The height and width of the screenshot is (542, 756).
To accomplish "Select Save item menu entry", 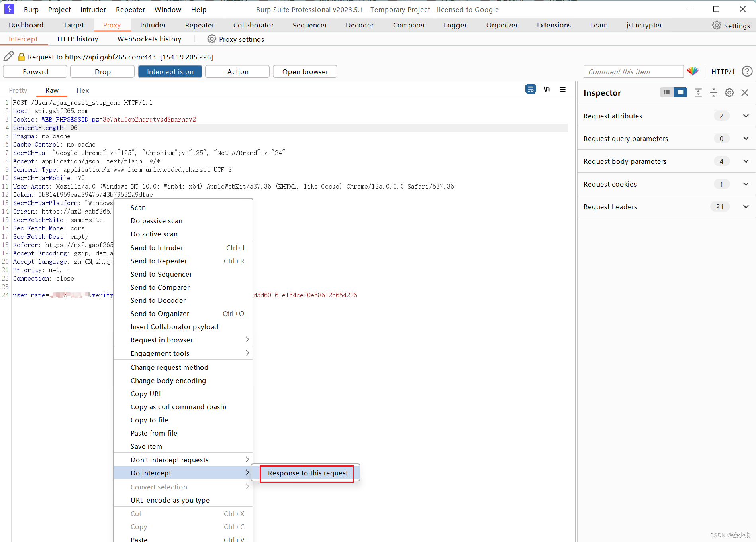I will click(x=183, y=446).
